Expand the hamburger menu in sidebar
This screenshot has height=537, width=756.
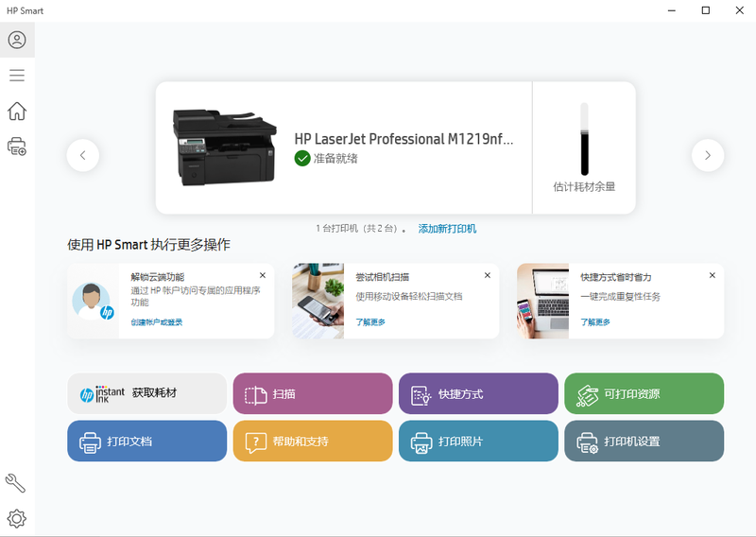(17, 76)
